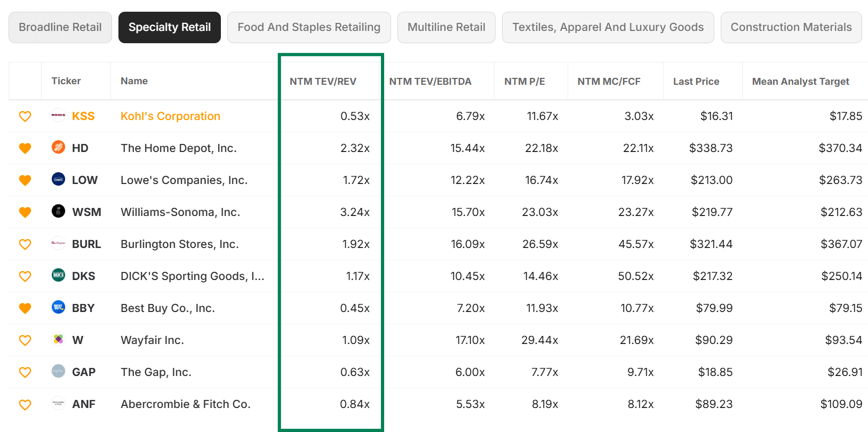Click the DICK'S Sporting Goods logo
Screen dimensions: 868x432
(x=58, y=275)
